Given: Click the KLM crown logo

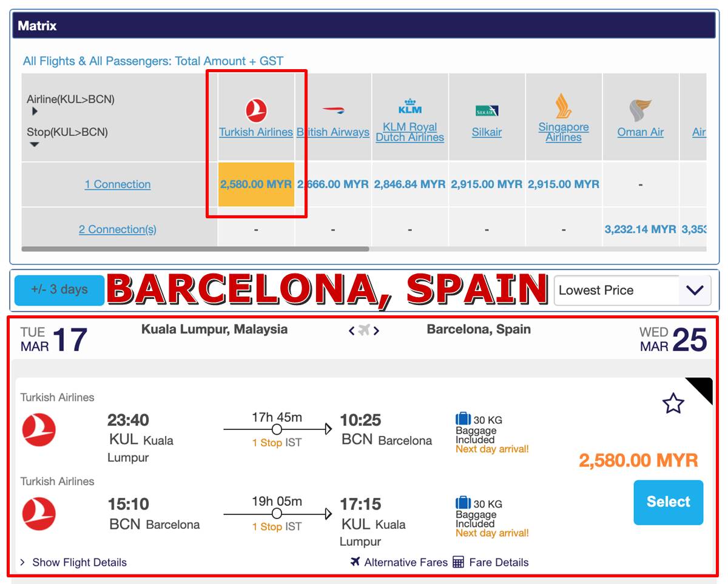Looking at the screenshot, I should click(x=409, y=106).
